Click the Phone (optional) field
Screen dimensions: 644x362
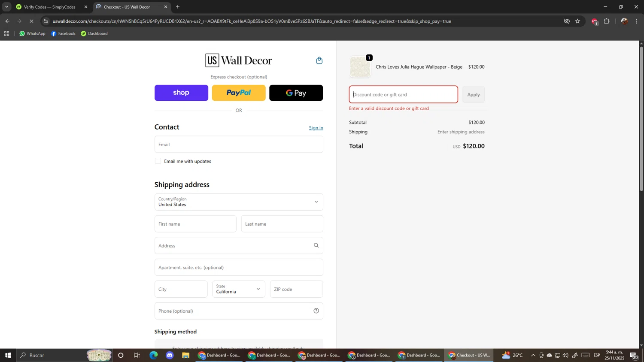(x=239, y=311)
